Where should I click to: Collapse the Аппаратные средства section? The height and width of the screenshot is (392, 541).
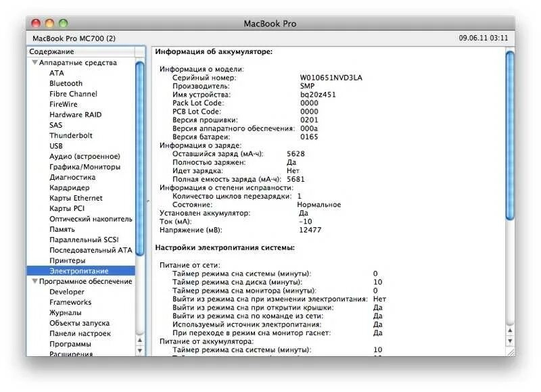click(34, 62)
